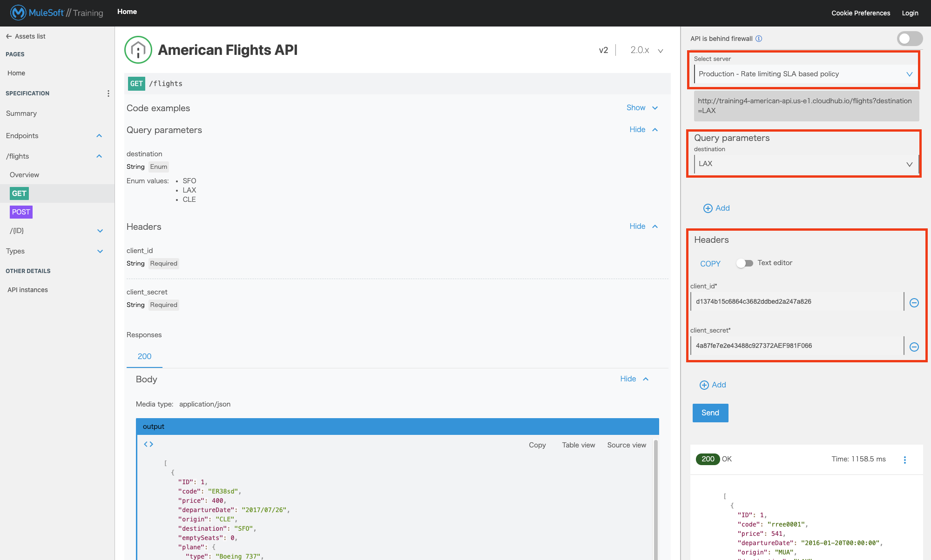Select the POST method under /flights
Viewport: 931px width, 560px height.
(21, 212)
